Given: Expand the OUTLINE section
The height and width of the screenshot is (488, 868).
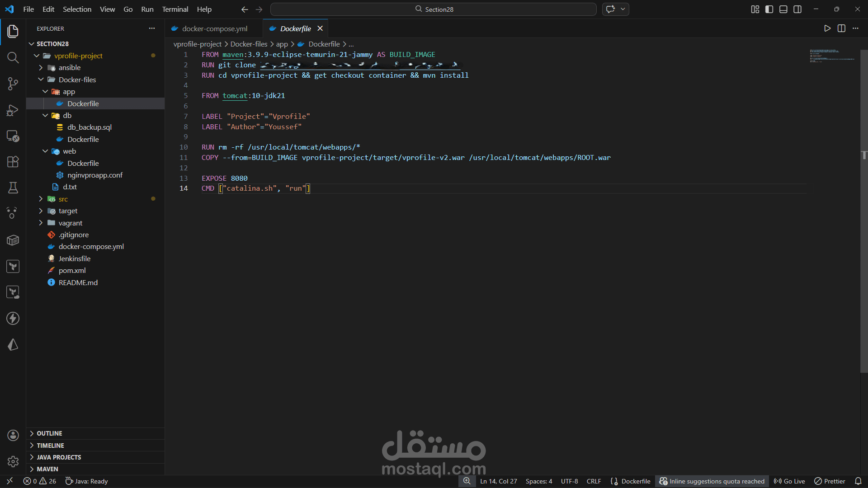Looking at the screenshot, I should pyautogui.click(x=49, y=433).
